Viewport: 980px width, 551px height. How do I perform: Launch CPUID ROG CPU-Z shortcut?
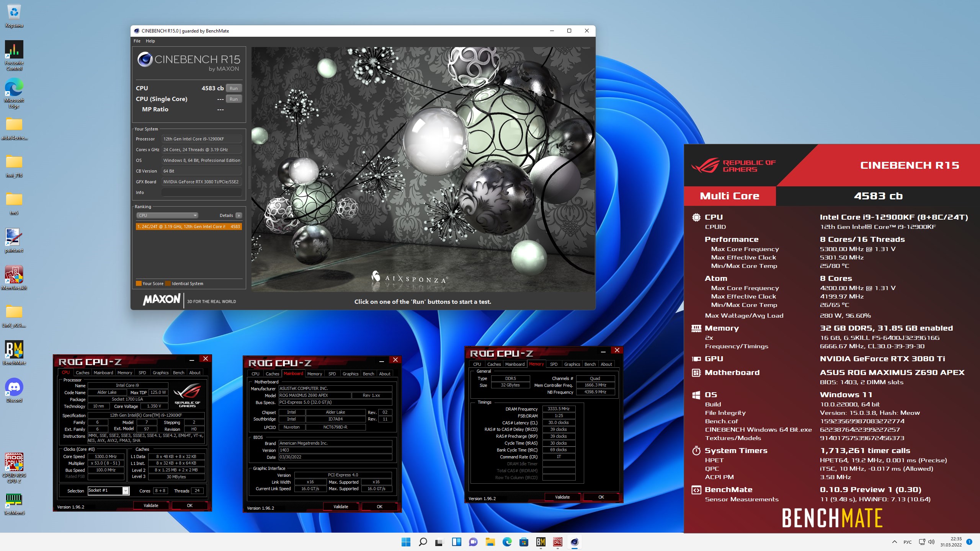coord(14,468)
